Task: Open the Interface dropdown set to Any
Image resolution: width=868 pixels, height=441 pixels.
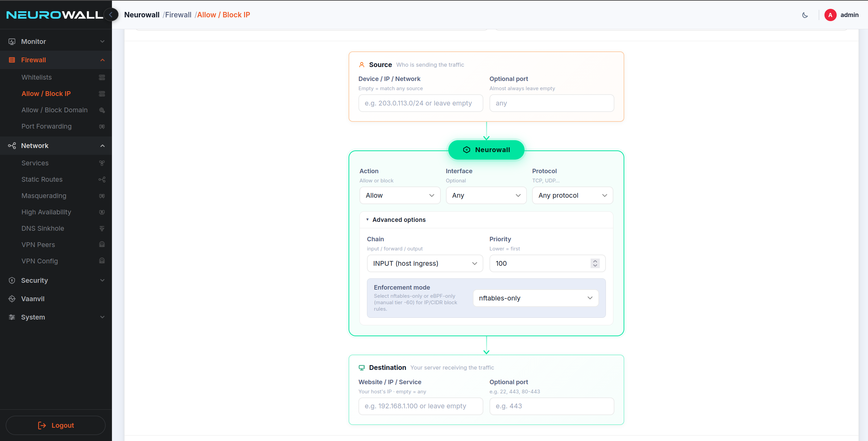Action: pos(486,195)
